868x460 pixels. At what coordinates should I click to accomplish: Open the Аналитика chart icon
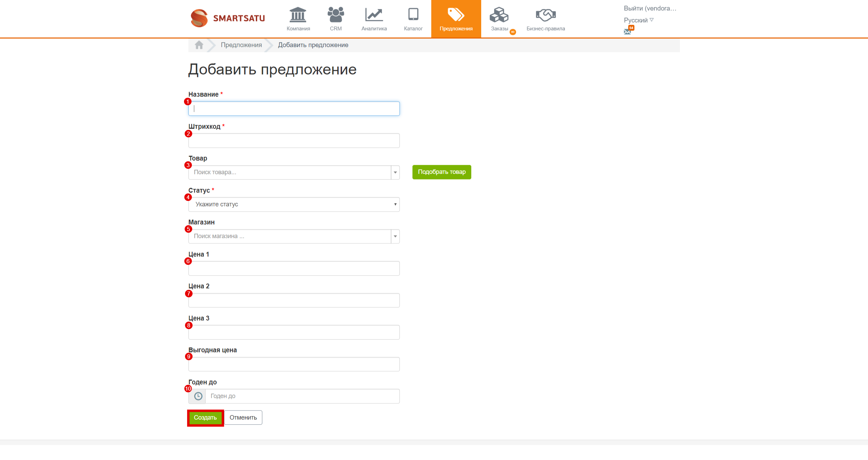[374, 15]
